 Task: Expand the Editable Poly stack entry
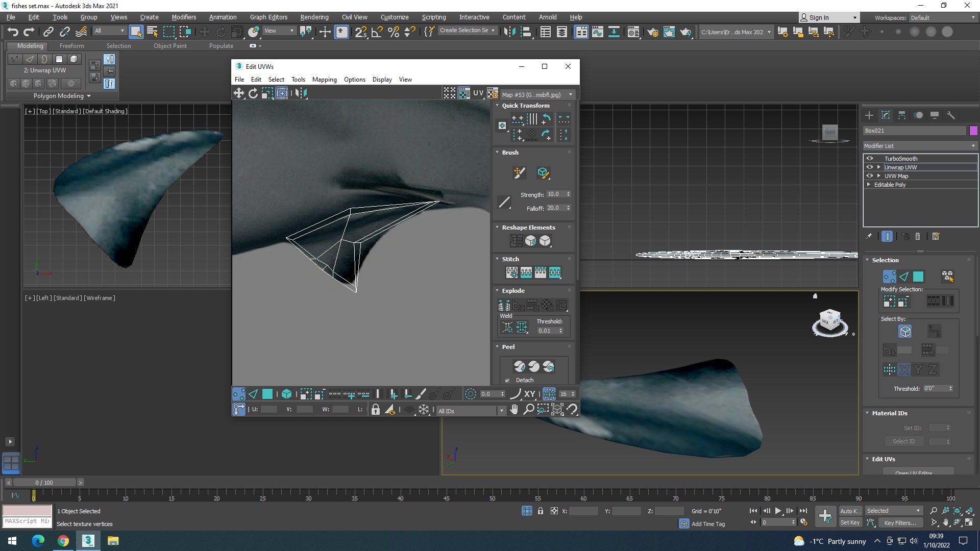pos(869,185)
